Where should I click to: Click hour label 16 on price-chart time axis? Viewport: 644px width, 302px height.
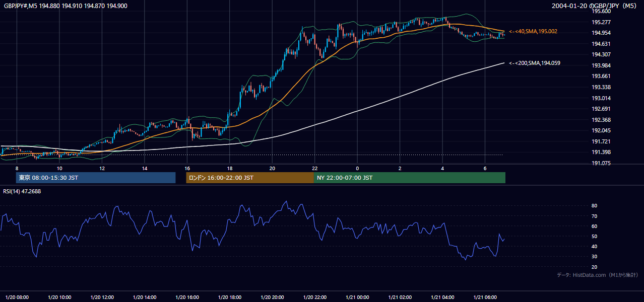tap(187, 168)
